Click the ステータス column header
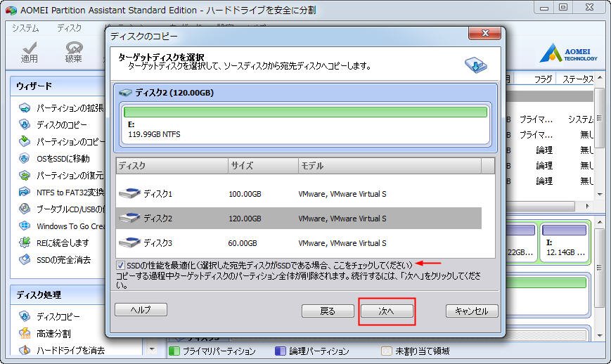This screenshot has width=611, height=364. click(578, 79)
